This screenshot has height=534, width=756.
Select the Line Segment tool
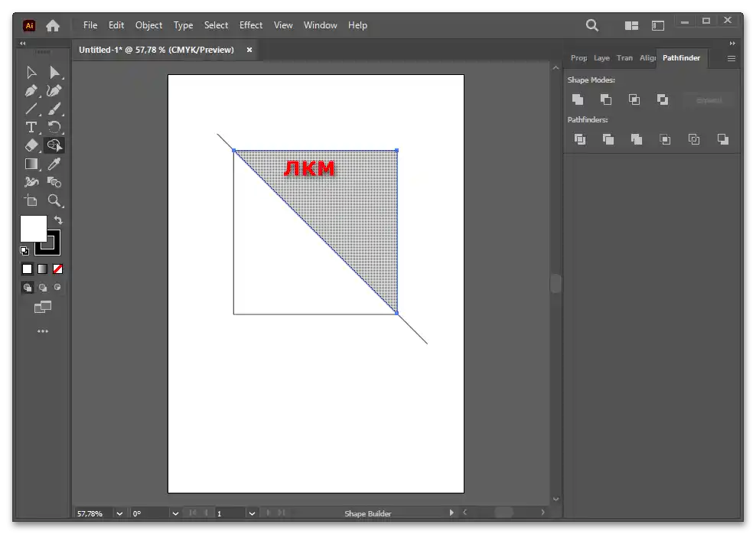pos(31,109)
